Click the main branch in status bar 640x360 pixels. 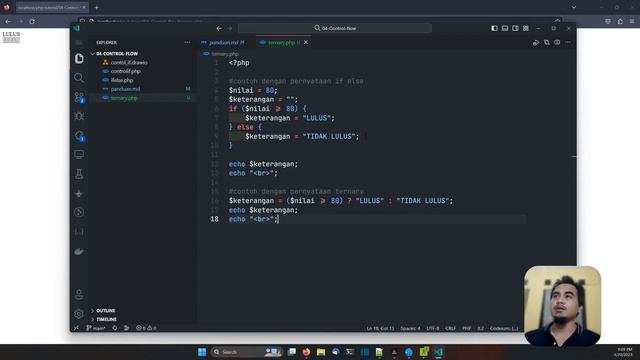(96, 328)
